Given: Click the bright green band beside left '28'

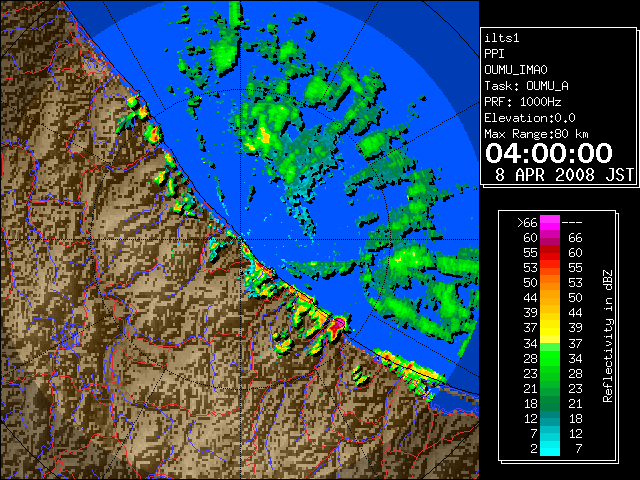Looking at the screenshot, I should [550, 358].
